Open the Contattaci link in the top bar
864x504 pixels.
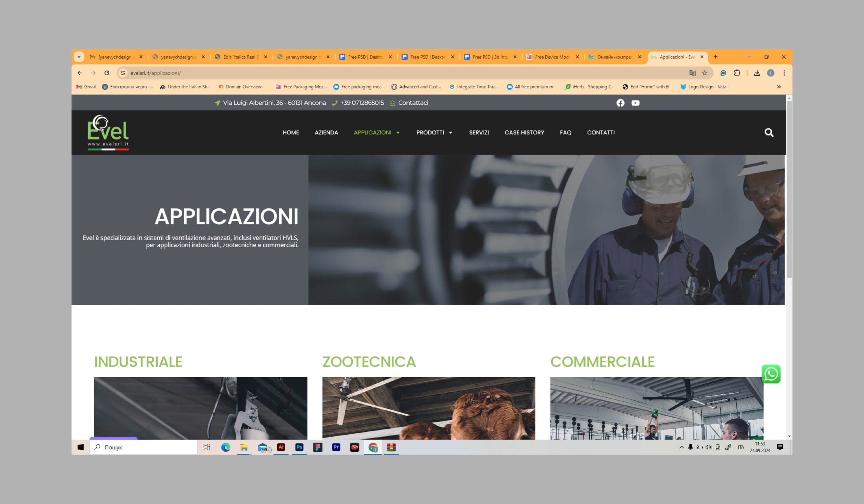412,103
